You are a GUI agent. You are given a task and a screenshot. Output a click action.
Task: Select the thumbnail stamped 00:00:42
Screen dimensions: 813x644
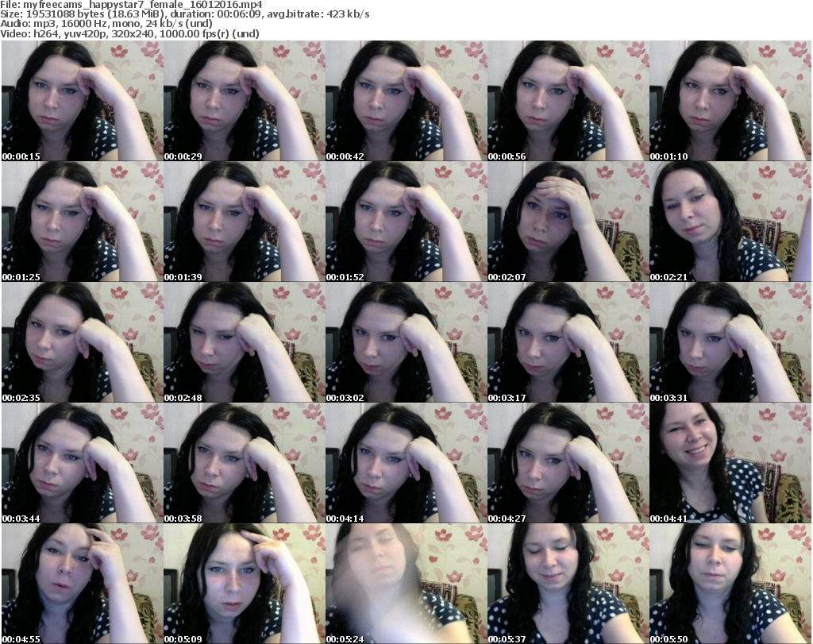tap(406, 101)
